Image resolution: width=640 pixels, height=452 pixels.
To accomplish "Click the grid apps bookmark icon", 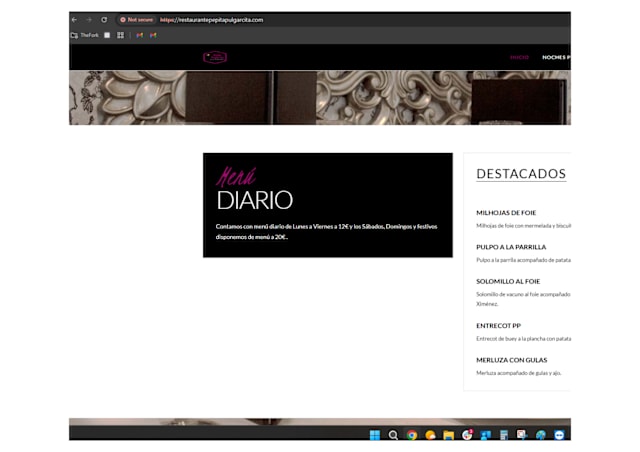I will [x=120, y=35].
